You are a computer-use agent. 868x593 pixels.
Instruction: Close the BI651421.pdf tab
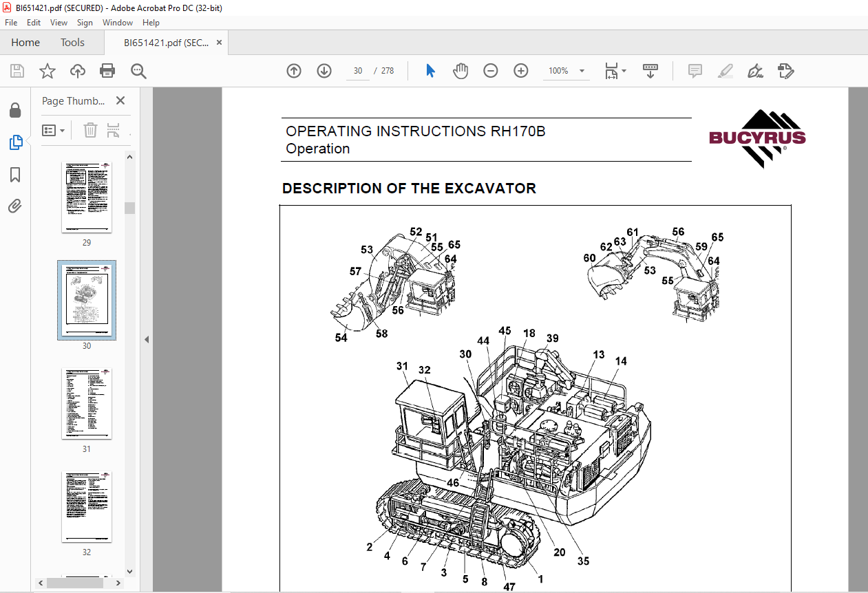pos(219,43)
